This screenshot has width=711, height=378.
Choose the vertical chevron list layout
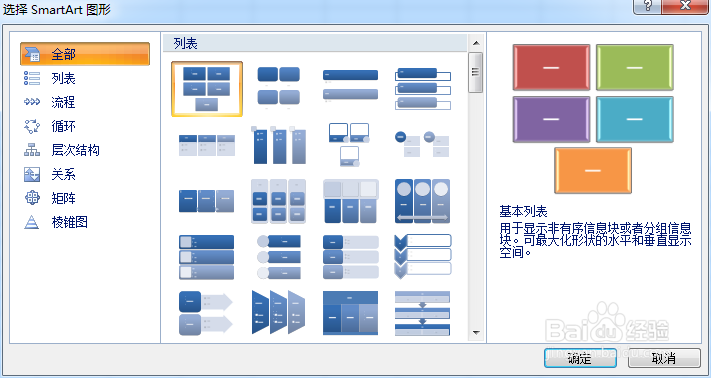(423, 256)
